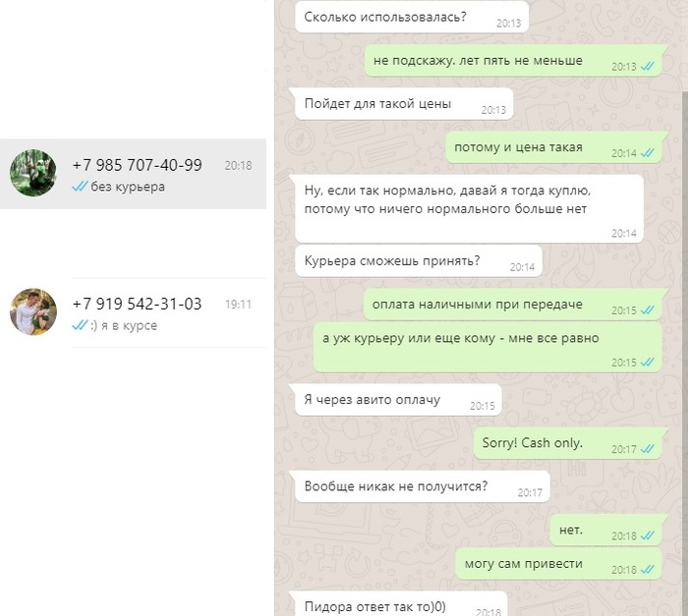Screen dimensions: 688x616
Task: Click double-check icon on 'потому и цена такая'
Action: 647,153
